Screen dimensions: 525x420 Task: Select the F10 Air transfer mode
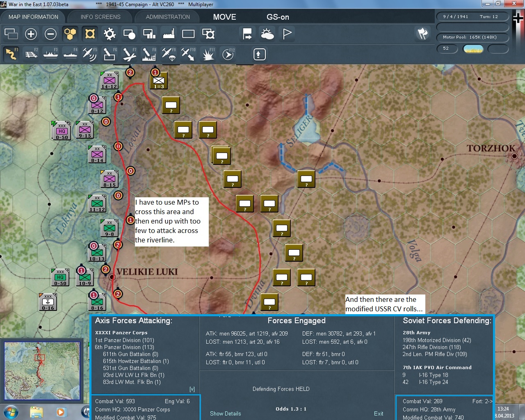[188, 54]
